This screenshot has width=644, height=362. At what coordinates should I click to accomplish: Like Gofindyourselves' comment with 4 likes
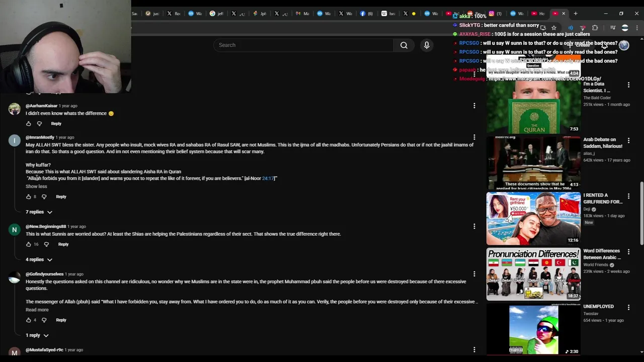tap(28, 320)
